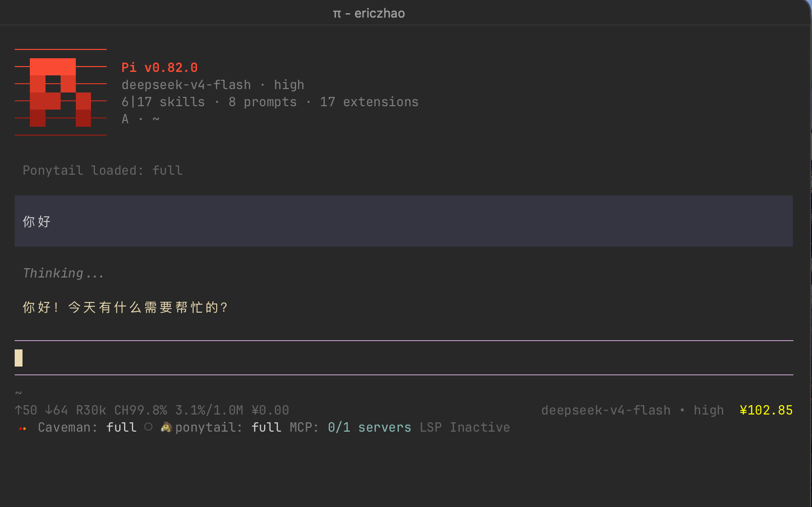
Task: Click the high thinking level in footer
Action: pyautogui.click(x=708, y=410)
